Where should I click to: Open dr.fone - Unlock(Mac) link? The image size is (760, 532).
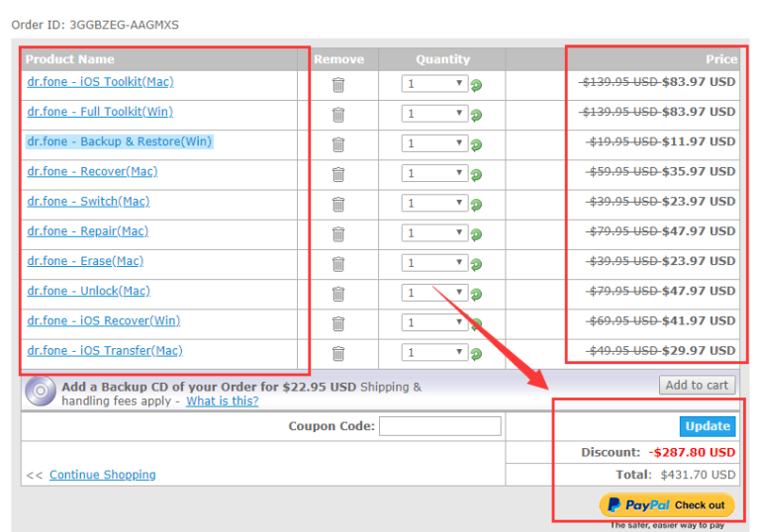pyautogui.click(x=89, y=291)
